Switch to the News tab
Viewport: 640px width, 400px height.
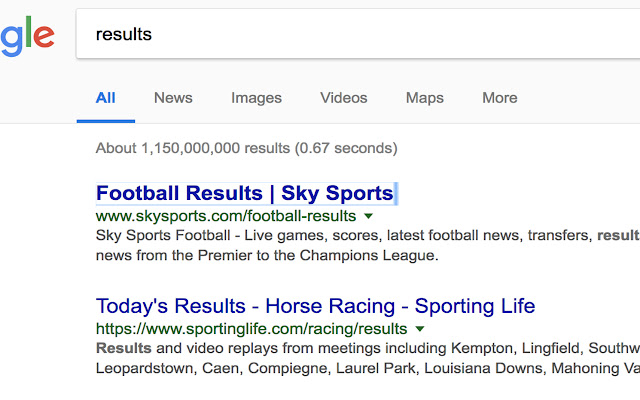tap(173, 98)
